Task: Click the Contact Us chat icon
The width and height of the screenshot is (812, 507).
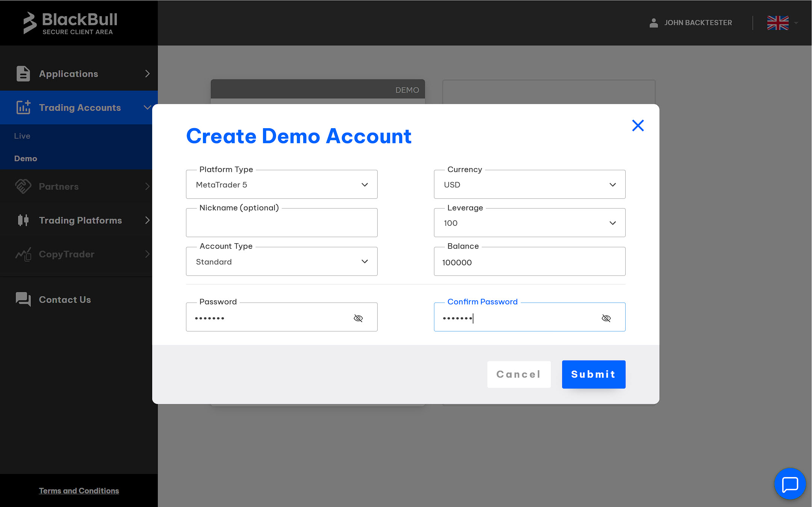Action: coord(23,300)
